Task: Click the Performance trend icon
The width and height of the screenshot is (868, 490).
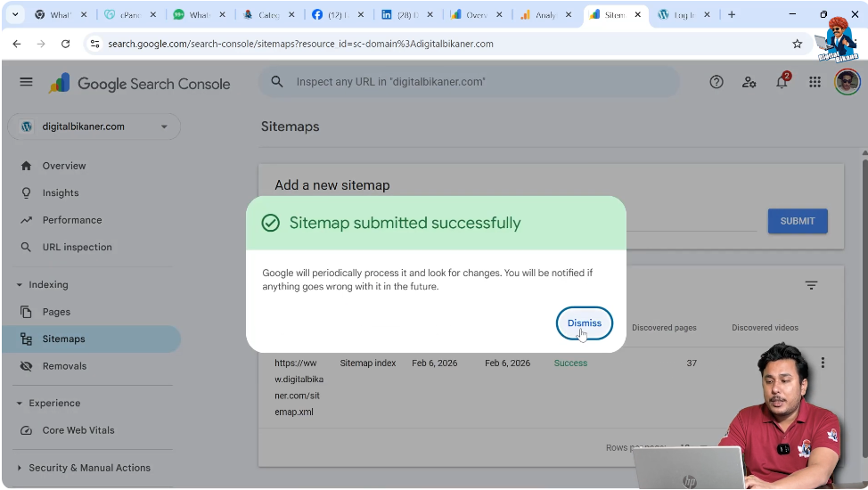Action: click(26, 220)
